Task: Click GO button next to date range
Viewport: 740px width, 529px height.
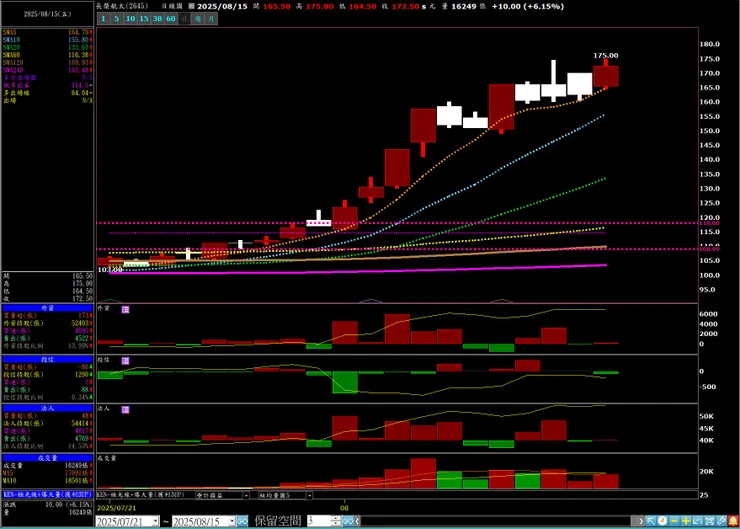Action: coord(242,521)
